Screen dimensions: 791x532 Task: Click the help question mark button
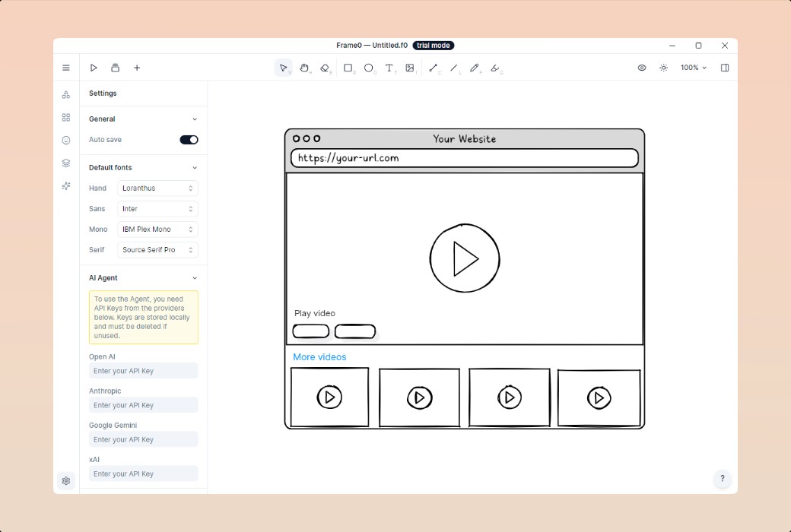point(722,479)
